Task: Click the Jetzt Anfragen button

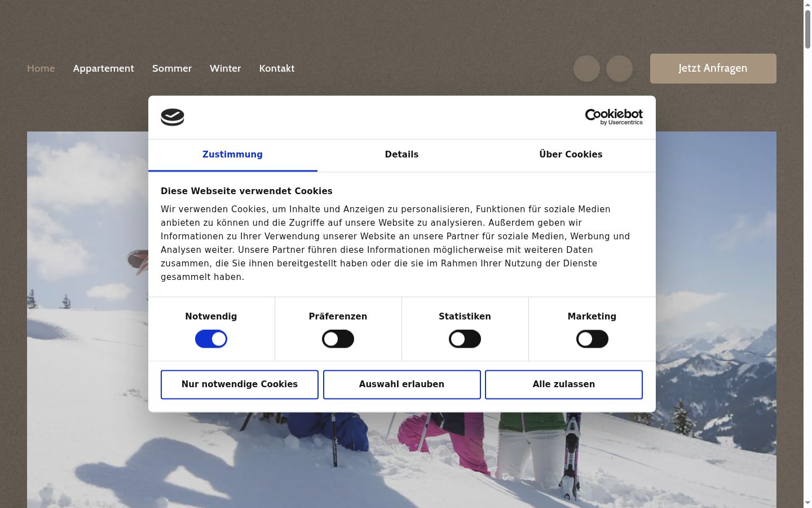Action: coord(713,68)
